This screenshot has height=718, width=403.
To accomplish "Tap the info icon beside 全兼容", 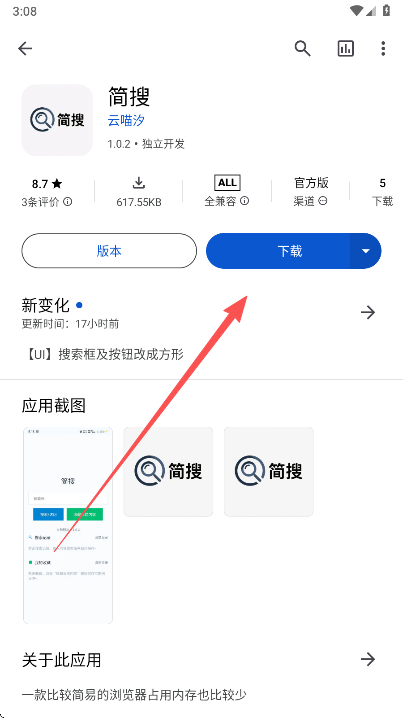I will 245,201.
